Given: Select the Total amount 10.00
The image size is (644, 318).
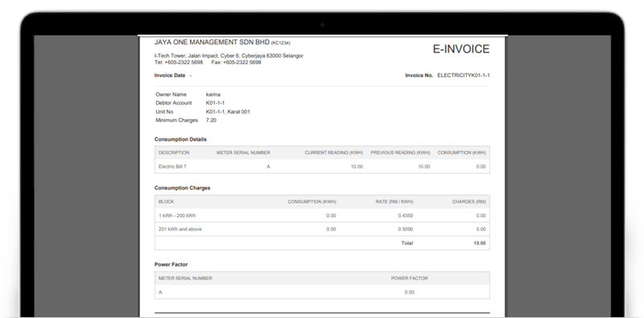Looking at the screenshot, I should pyautogui.click(x=479, y=243).
